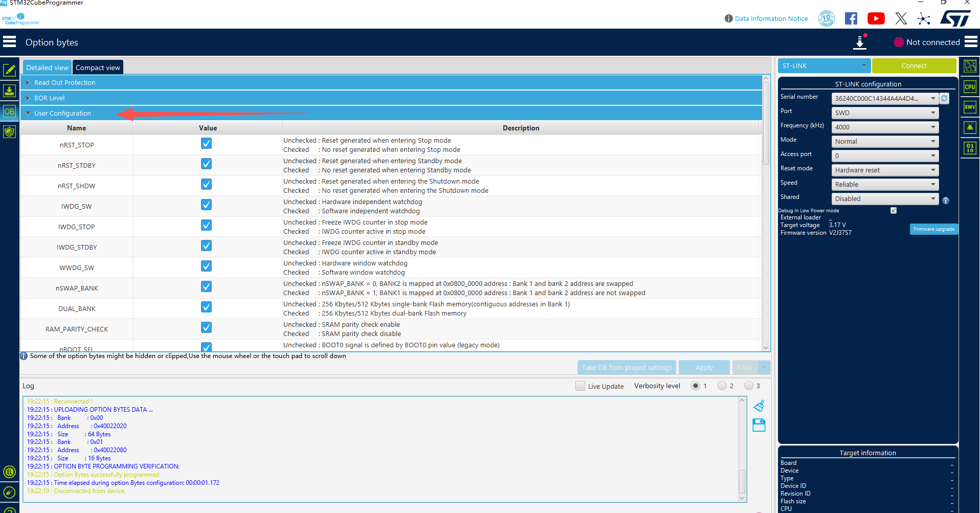Open ST Facebook page icon
Viewport: 980px width, 513px height.
coord(851,18)
